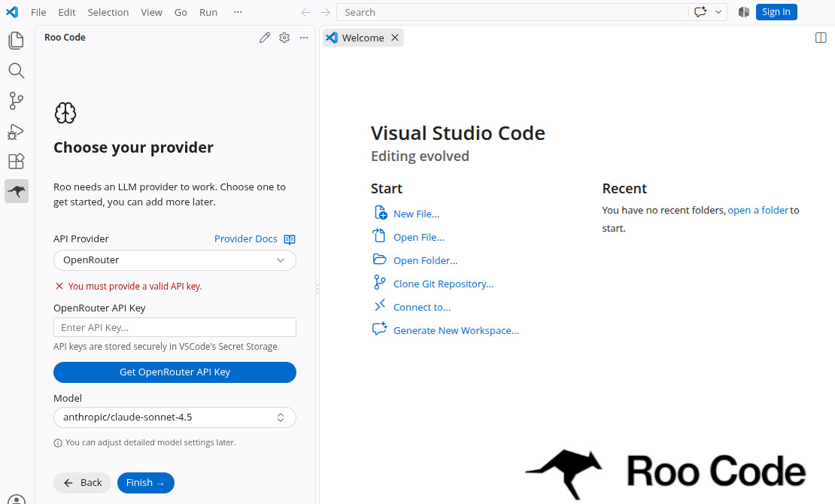Click the 'Roo Code' panel title
Viewport: 835px width, 504px height.
click(65, 38)
